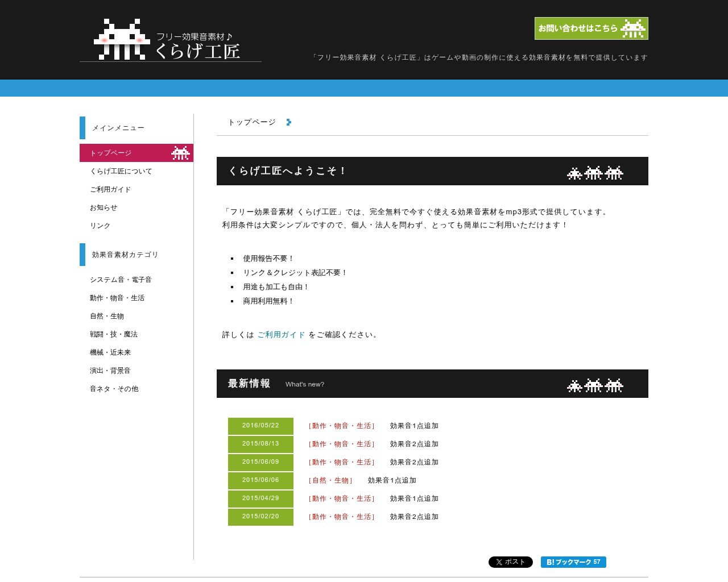This screenshot has height=582, width=728.
Task: Open the 動作・物音・生活 tag on the 2016/05/22 row
Action: (342, 426)
